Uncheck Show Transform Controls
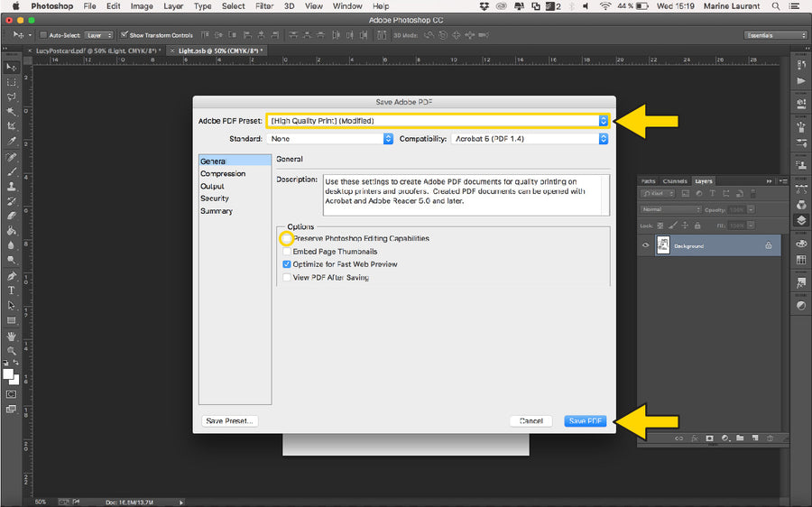812x507 pixels. [x=124, y=34]
